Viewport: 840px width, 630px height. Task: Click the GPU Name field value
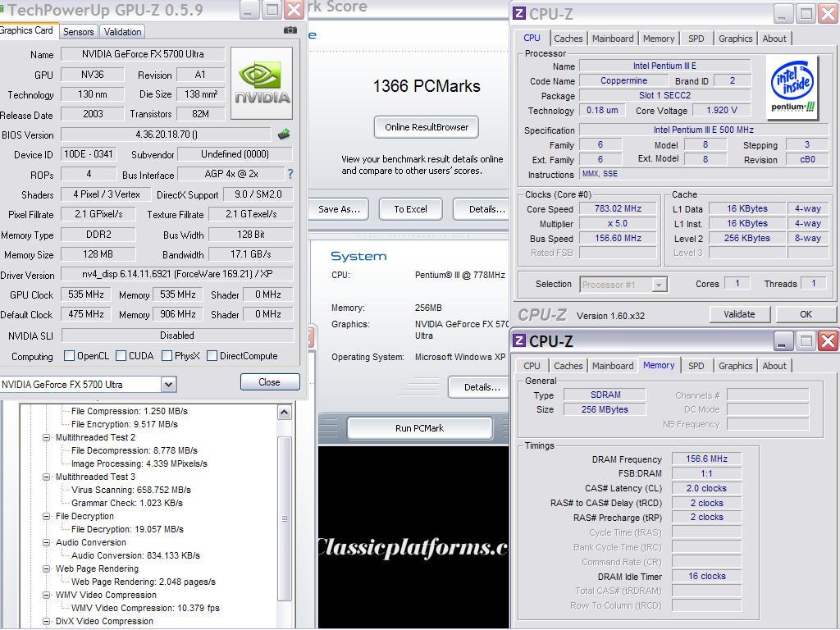143,54
